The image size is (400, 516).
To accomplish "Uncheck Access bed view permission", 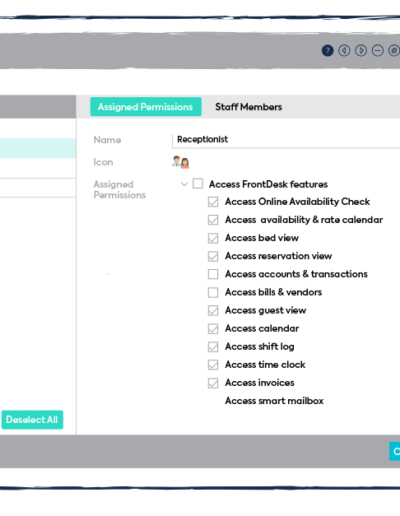I will pyautogui.click(x=213, y=238).
